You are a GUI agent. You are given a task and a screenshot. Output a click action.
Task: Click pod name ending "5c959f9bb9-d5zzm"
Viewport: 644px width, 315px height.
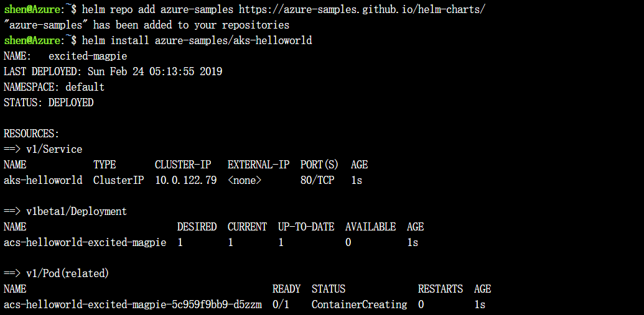(133, 304)
